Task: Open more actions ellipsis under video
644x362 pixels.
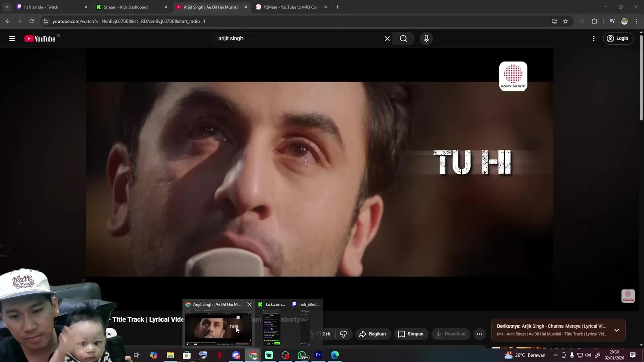Action: click(479, 334)
